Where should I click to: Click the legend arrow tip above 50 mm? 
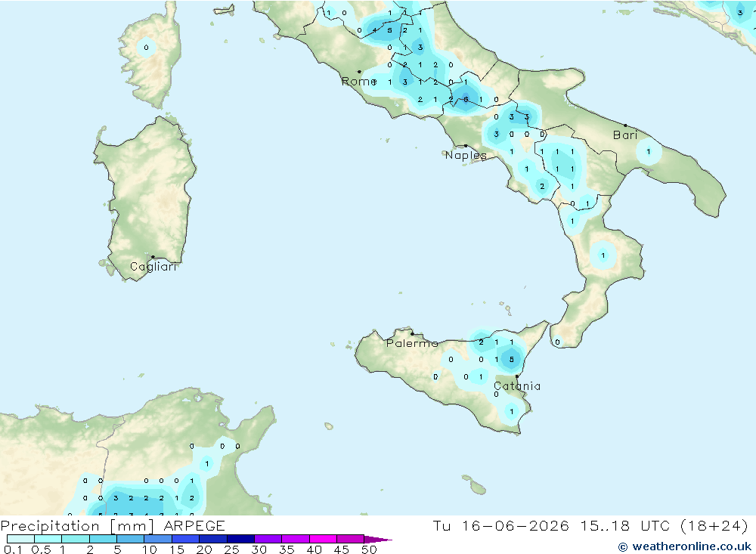click(x=377, y=539)
